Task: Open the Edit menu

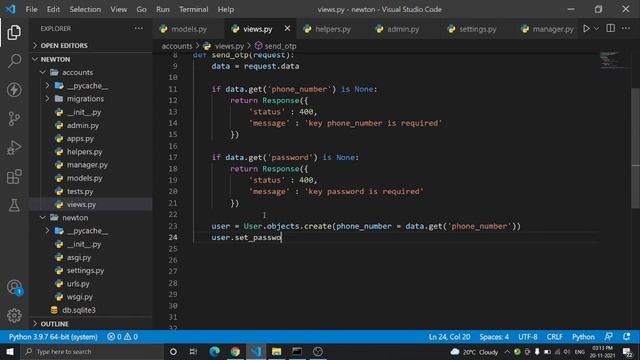Action: tap(53, 9)
